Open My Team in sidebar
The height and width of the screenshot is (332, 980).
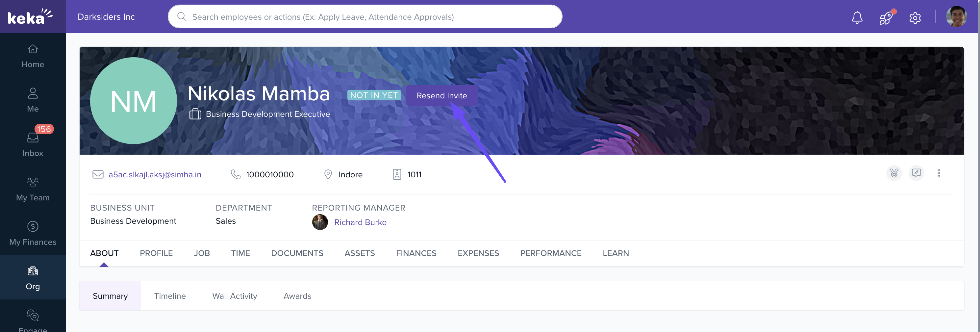point(33,189)
